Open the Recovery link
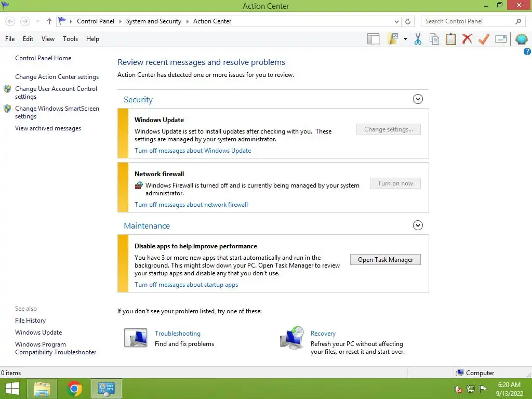 pyautogui.click(x=323, y=334)
